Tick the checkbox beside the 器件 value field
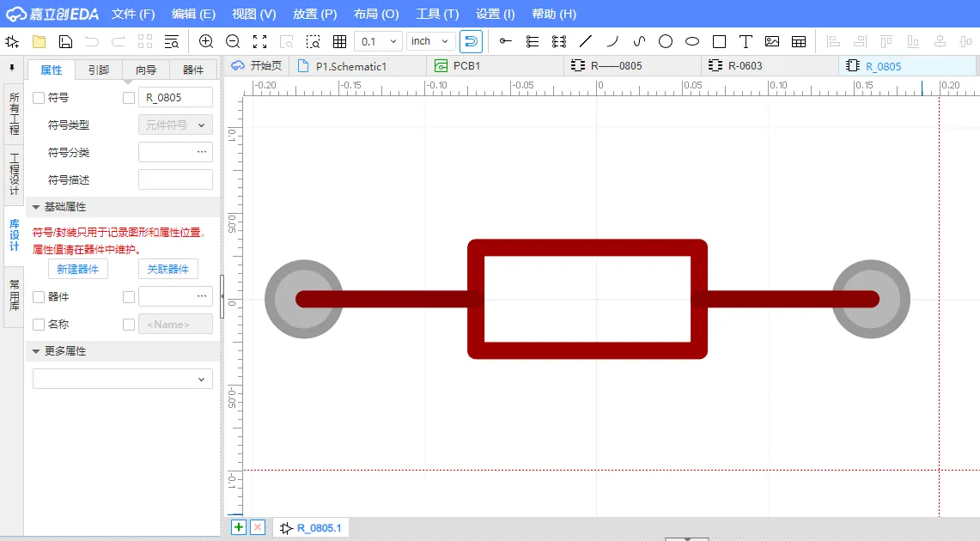980x541 pixels. [x=129, y=297]
